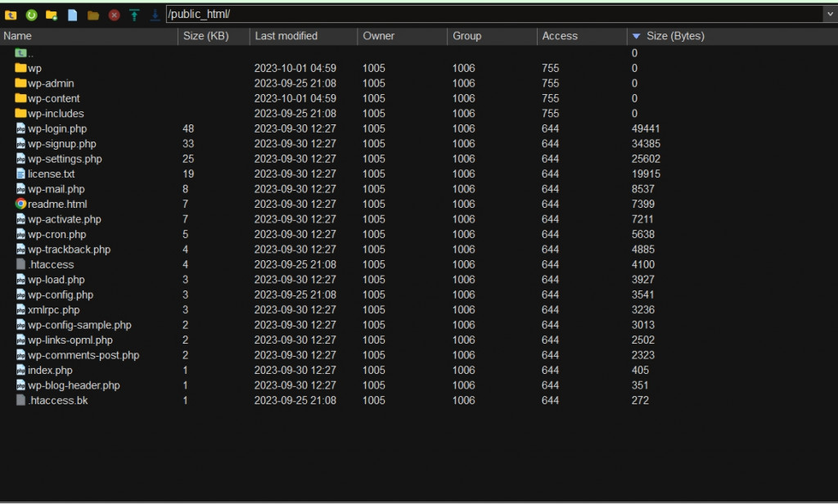This screenshot has height=504, width=838.
Task: Click the wp-config.php file icon
Action: [20, 295]
